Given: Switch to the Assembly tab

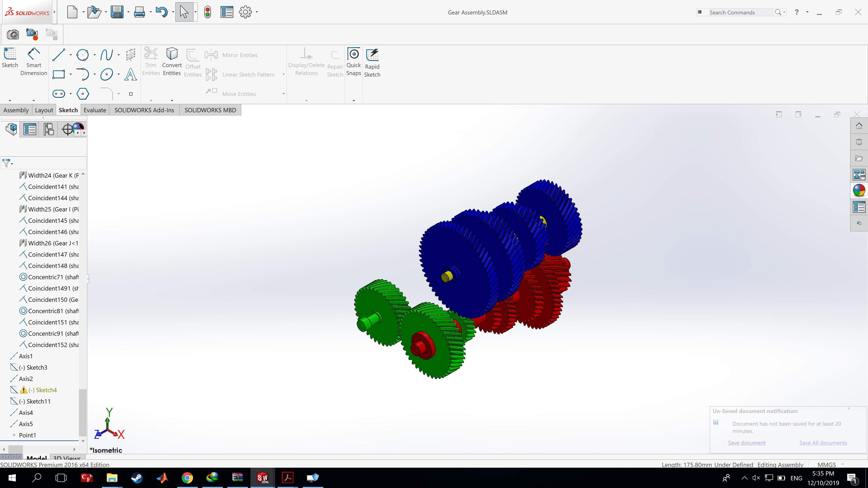Looking at the screenshot, I should [x=16, y=110].
